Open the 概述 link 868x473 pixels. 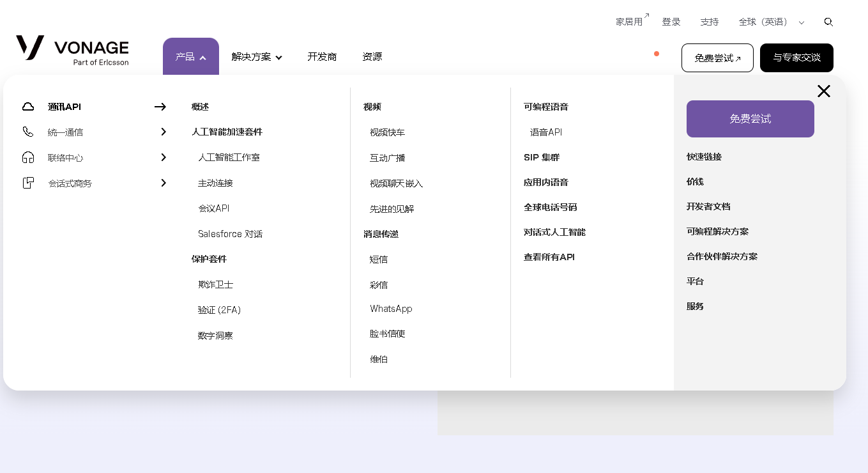pyautogui.click(x=200, y=107)
